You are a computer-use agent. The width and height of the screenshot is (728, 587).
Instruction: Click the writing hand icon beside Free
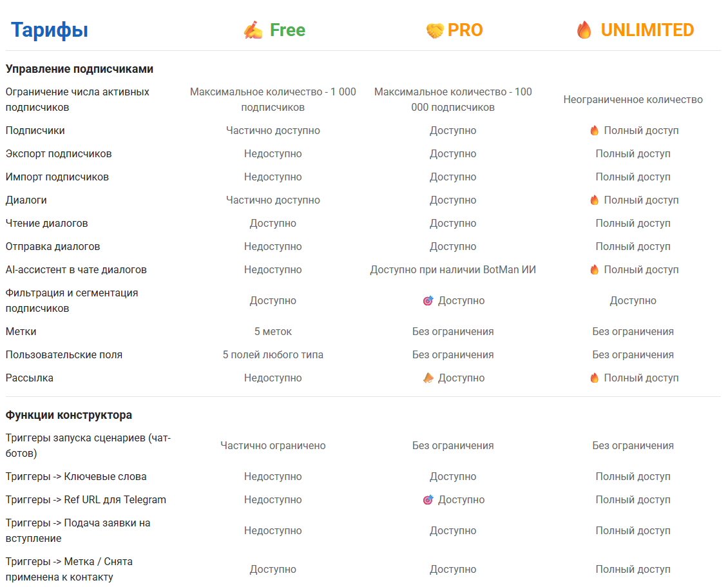pyautogui.click(x=253, y=30)
